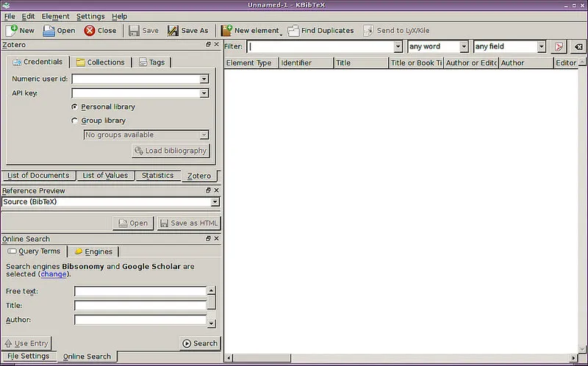Screen dimensions: 588x366
Task: Click the Search button in Online Search
Action: pyautogui.click(x=200, y=343)
